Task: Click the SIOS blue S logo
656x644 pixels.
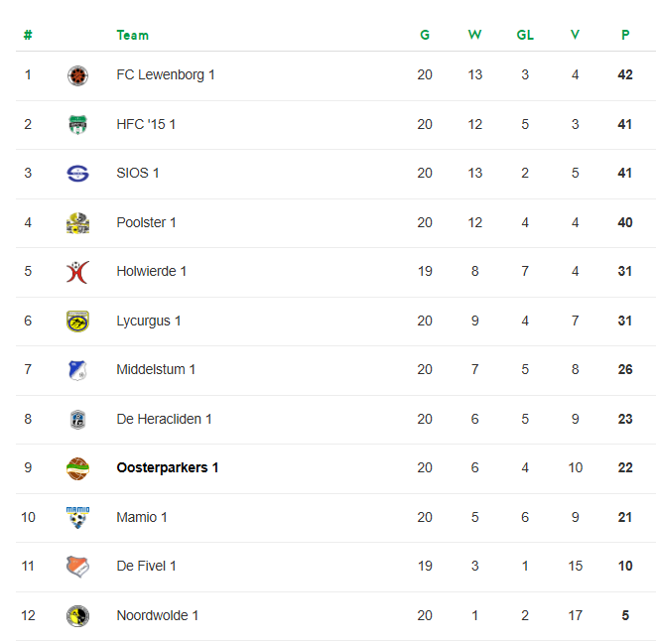Action: pos(77,174)
